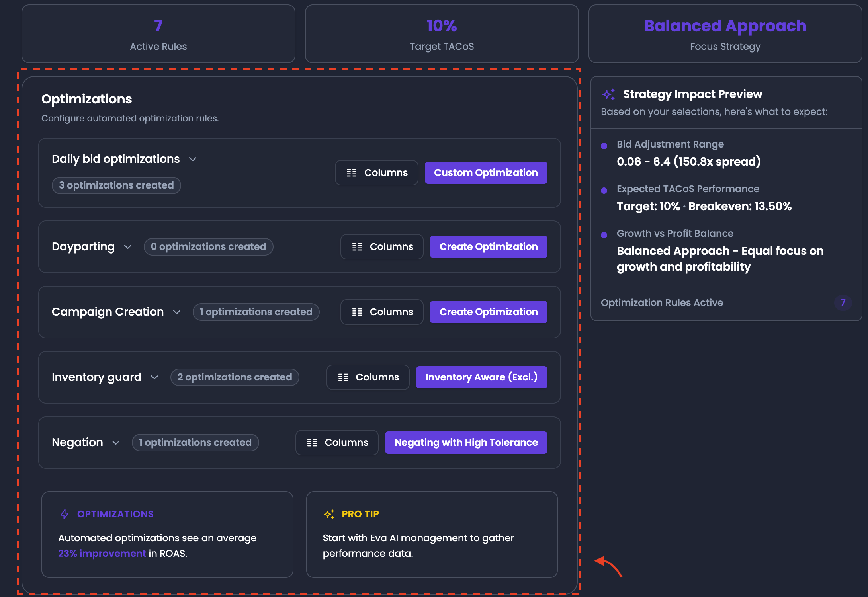Click '1 optimizations created' badge in Negation
Screen dimensions: 868x597
point(195,443)
